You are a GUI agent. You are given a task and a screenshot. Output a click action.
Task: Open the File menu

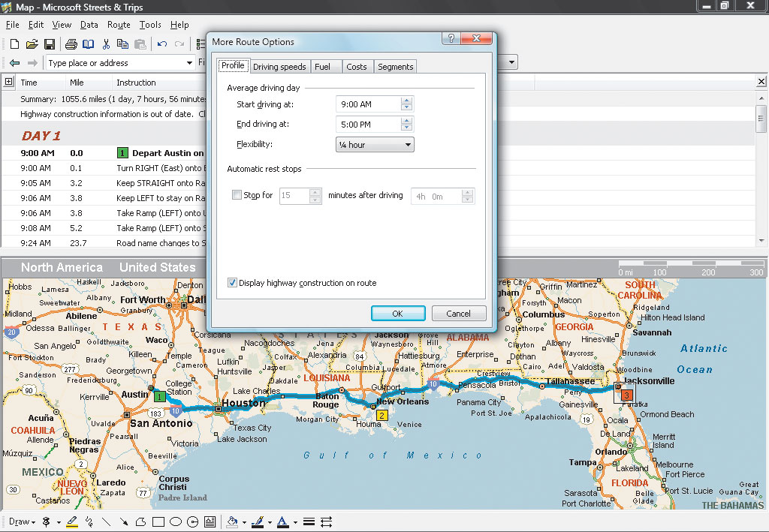(12, 25)
